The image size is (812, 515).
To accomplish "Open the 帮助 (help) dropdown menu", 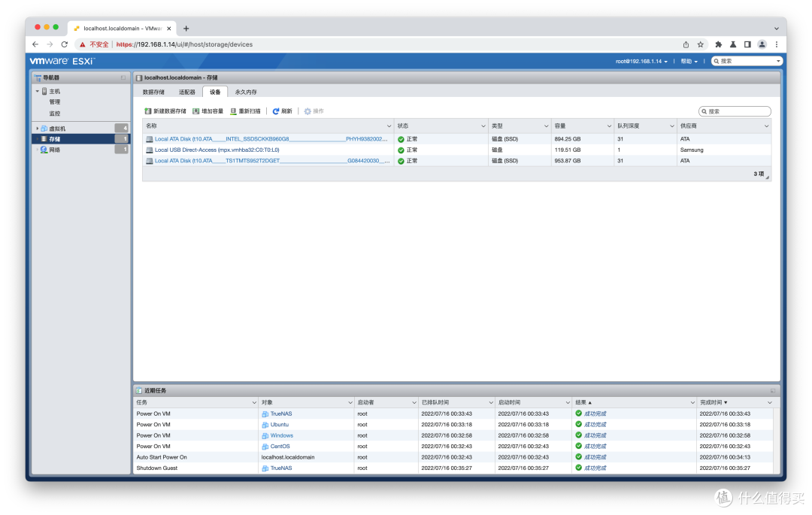I will click(x=688, y=61).
